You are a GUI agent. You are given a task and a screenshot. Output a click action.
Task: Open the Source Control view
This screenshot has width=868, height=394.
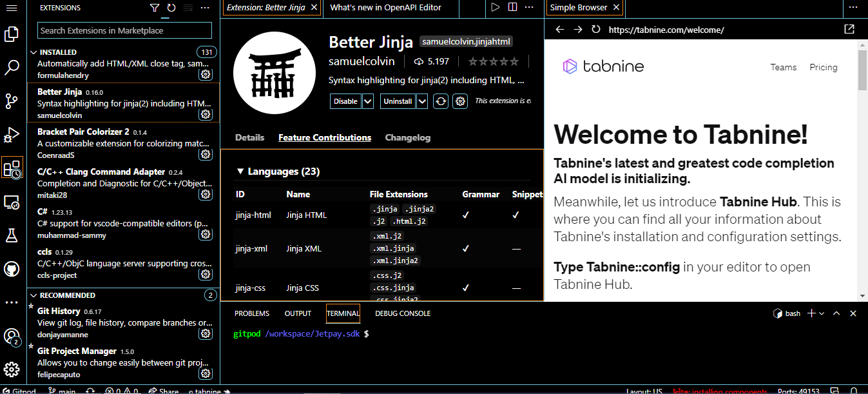[12, 101]
